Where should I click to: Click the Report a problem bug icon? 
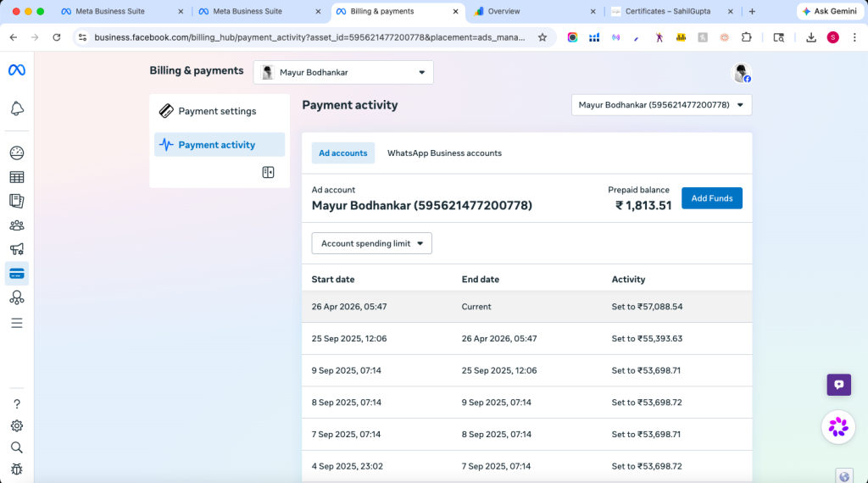click(17, 469)
